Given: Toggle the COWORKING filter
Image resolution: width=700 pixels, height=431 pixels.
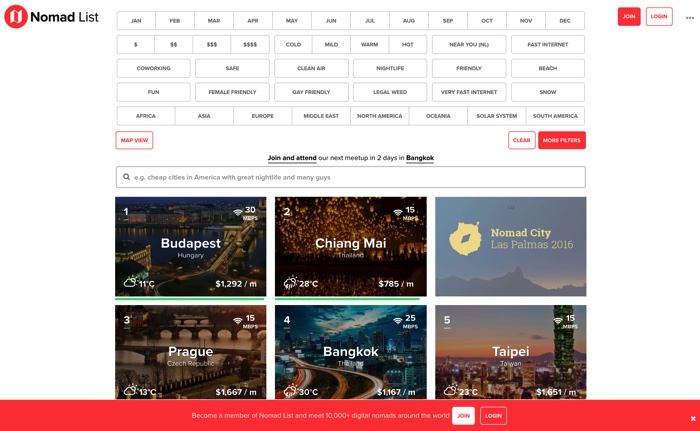Looking at the screenshot, I should (x=154, y=68).
